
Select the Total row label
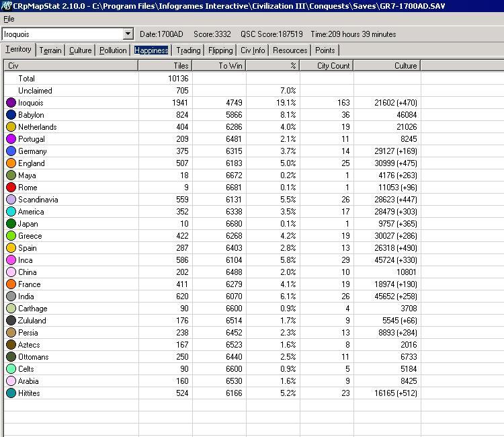tap(26, 79)
